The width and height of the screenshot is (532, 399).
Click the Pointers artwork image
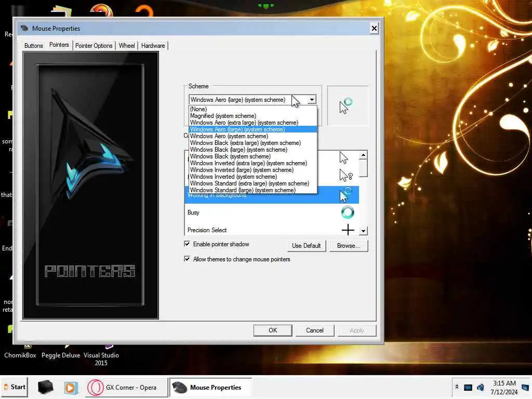[90, 185]
